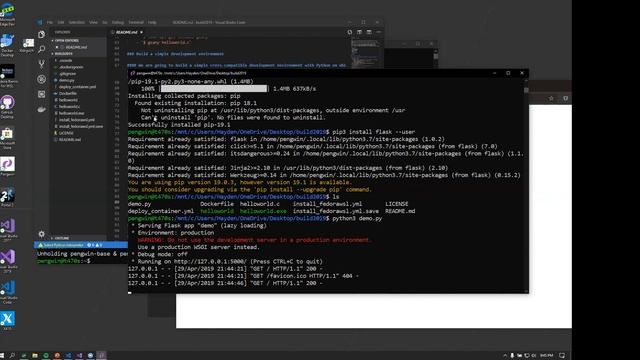Open the Explorer view in VS Code activity bar
640x360 pixels.
(42, 34)
